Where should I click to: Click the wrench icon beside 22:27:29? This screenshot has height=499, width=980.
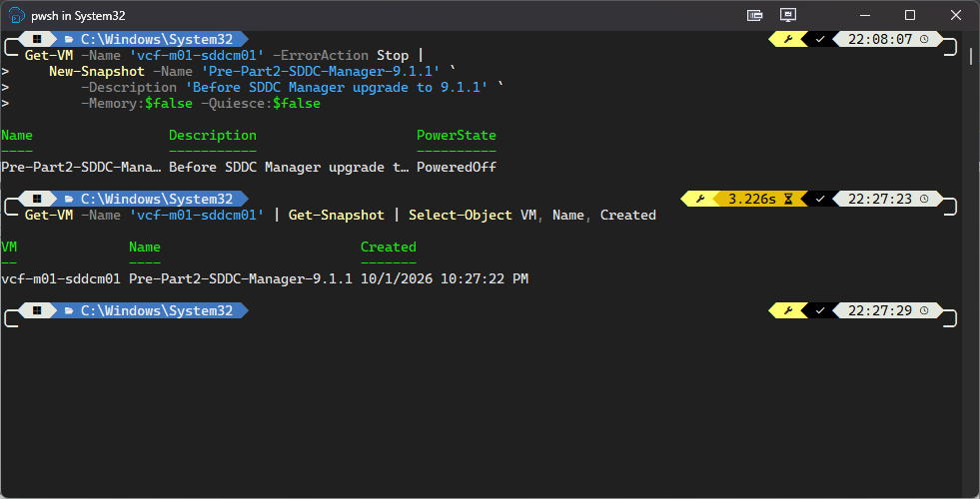[x=788, y=310]
